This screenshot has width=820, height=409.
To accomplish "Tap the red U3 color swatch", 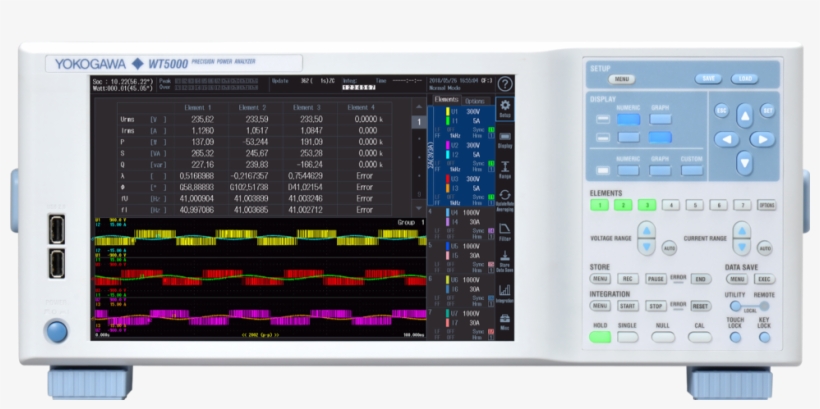I will point(448,179).
